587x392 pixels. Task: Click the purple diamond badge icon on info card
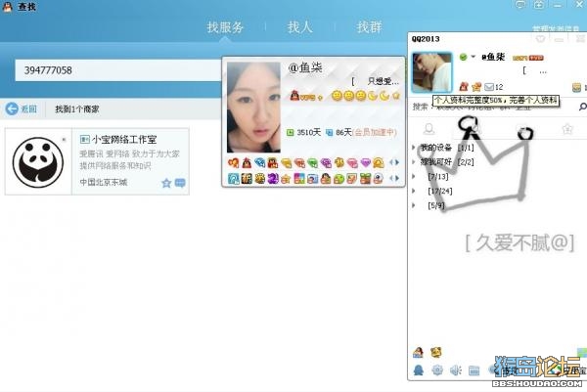pos(365,162)
